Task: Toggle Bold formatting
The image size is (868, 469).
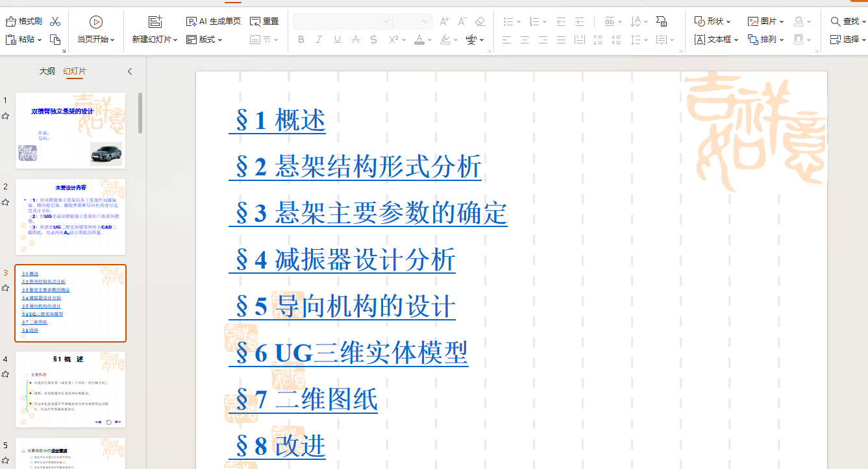Action: point(301,40)
